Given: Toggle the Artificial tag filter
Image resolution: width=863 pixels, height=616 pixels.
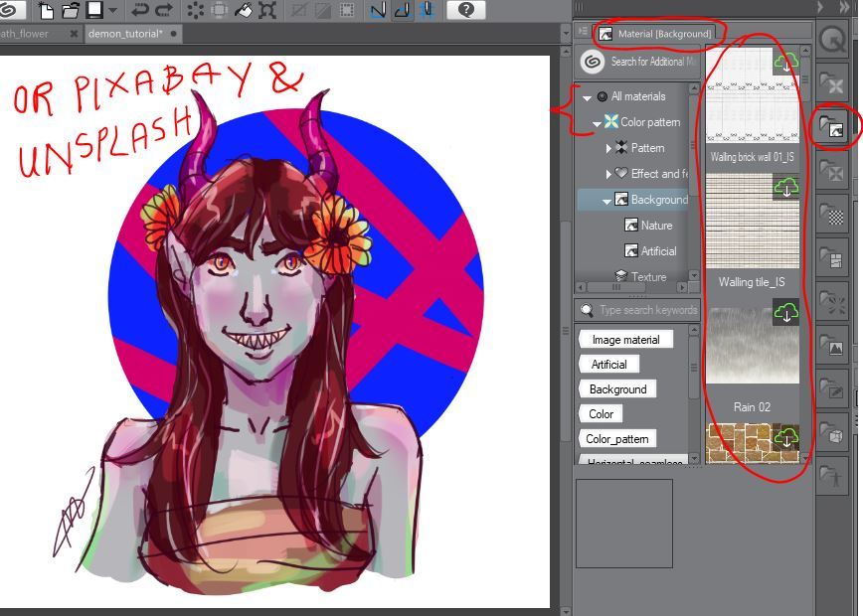Looking at the screenshot, I should click(608, 365).
